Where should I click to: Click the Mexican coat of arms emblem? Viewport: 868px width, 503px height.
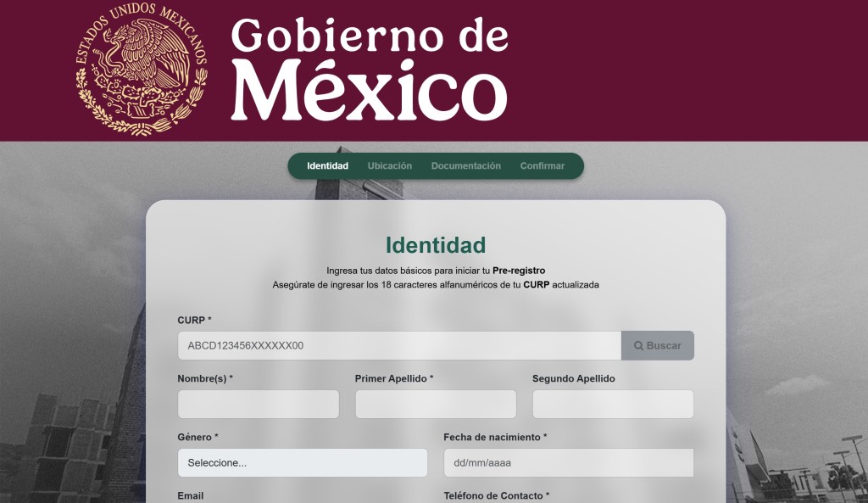point(142,69)
